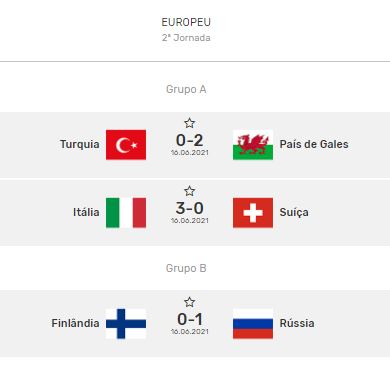The width and height of the screenshot is (390, 386).
Task: Open the Suíça team link
Action: [x=294, y=213]
